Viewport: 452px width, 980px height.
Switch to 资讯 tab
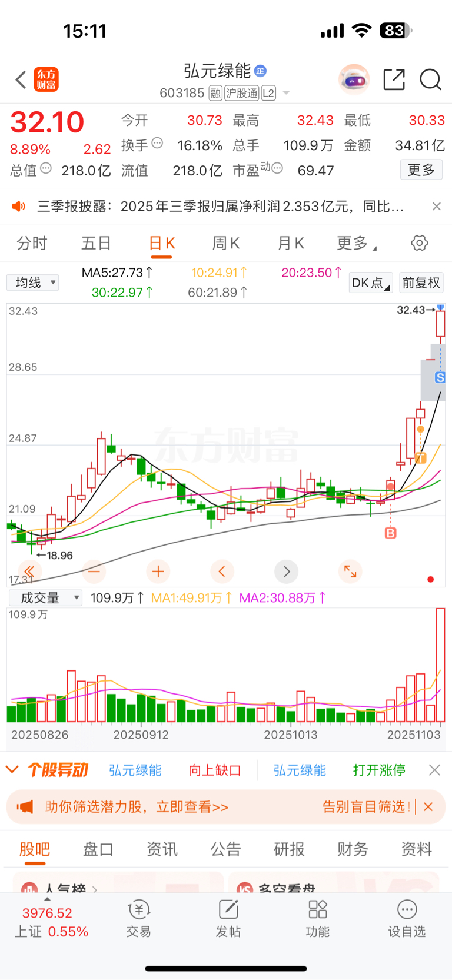tap(162, 849)
